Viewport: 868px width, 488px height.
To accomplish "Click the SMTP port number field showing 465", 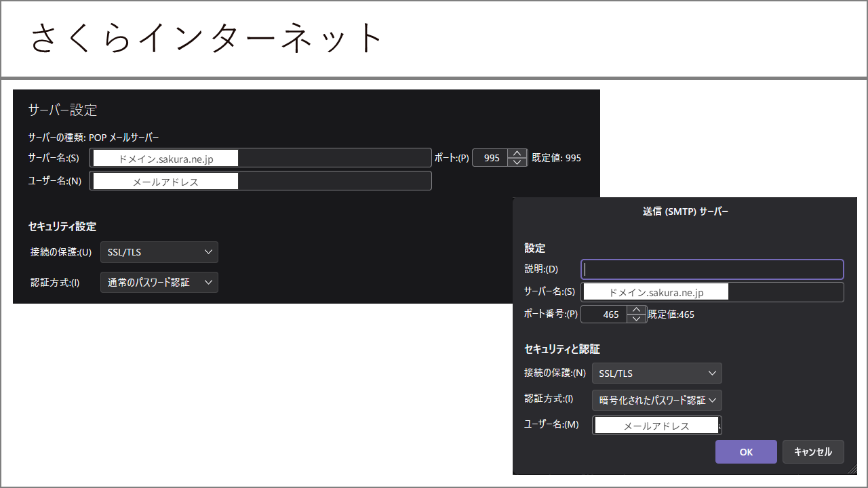I will [604, 314].
